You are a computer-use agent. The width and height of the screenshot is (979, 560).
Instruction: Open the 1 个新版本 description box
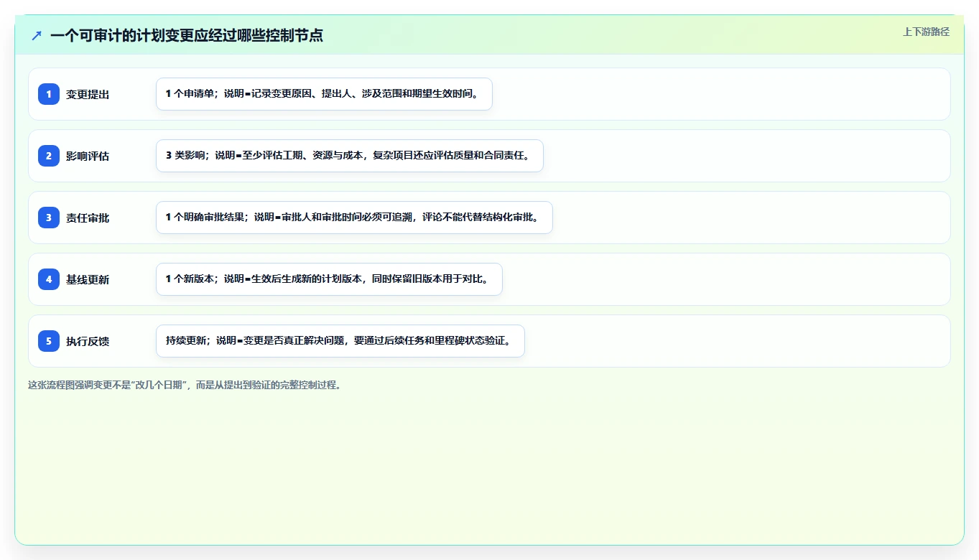(329, 279)
